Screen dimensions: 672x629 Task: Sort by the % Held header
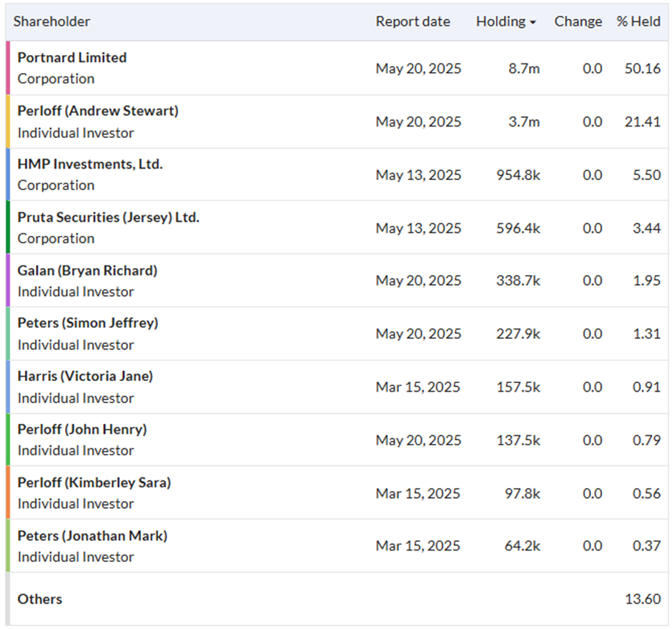(x=638, y=21)
